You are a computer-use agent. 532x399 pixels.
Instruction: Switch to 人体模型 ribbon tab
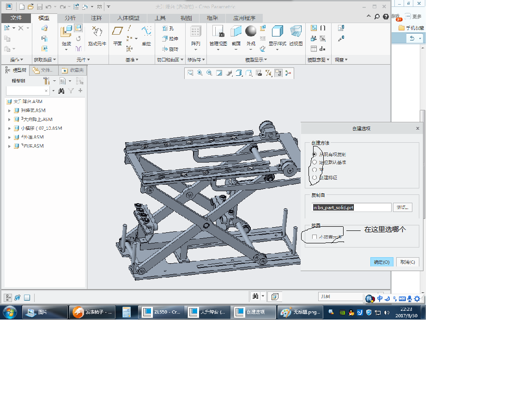(128, 18)
